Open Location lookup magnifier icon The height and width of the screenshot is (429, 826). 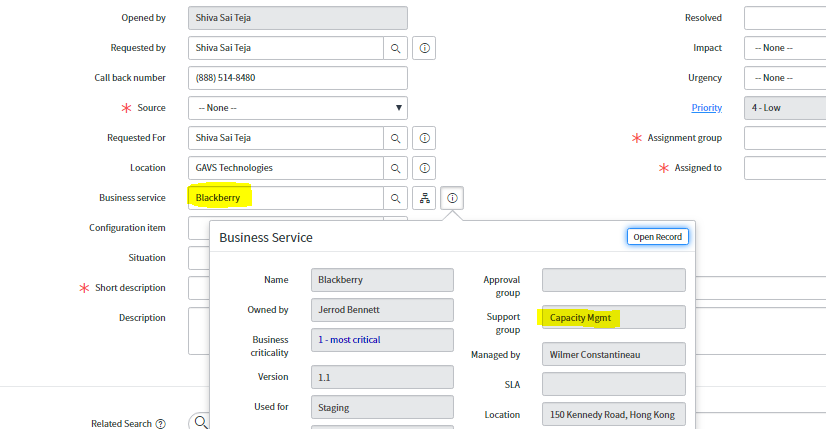tap(396, 168)
